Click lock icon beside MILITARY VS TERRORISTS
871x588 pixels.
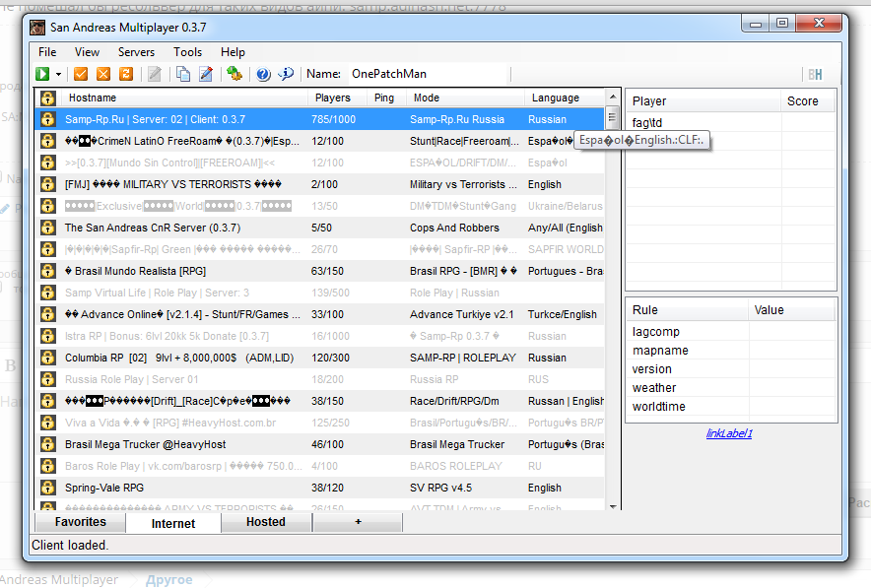coord(47,184)
